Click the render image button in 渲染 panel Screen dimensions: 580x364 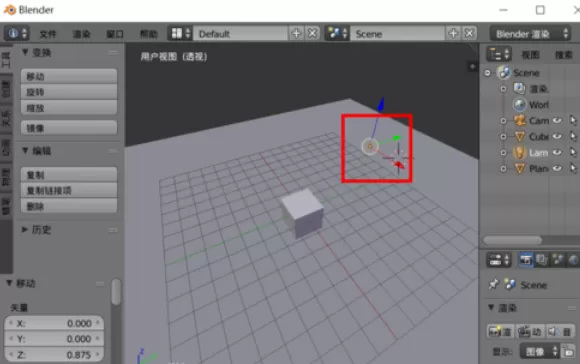point(500,331)
